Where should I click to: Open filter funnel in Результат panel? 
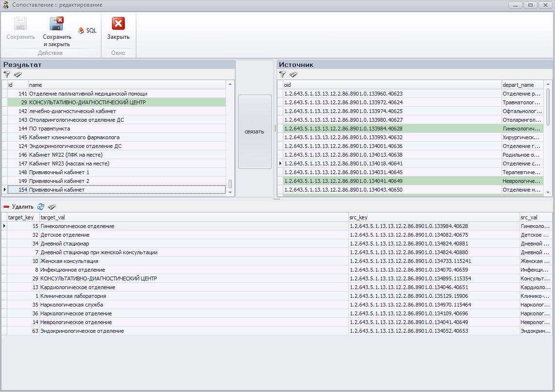coord(7,75)
